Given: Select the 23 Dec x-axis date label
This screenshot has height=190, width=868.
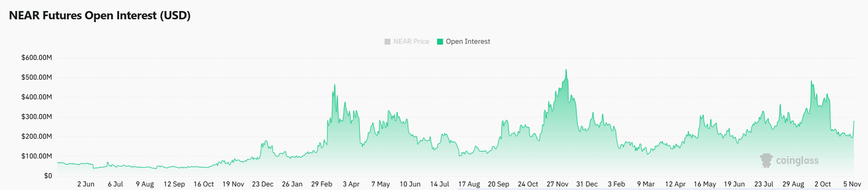Looking at the screenshot, I should pos(263,184).
